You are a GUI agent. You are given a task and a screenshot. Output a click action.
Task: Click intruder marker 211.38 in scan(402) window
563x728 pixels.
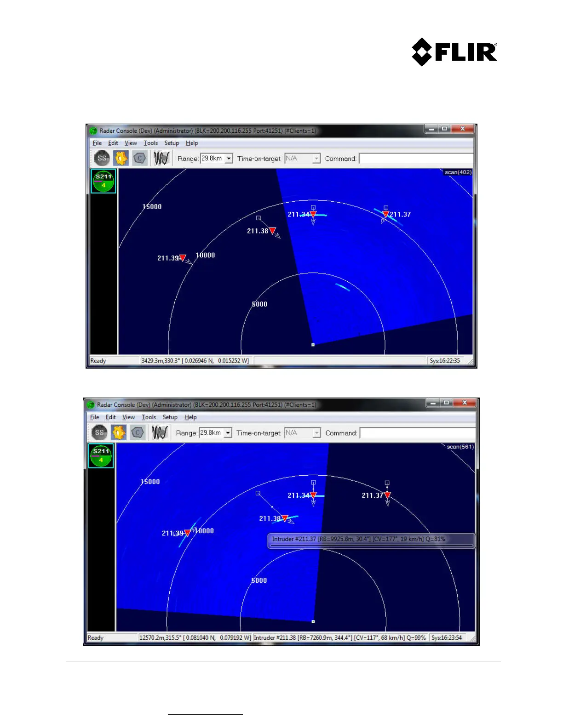[272, 231]
